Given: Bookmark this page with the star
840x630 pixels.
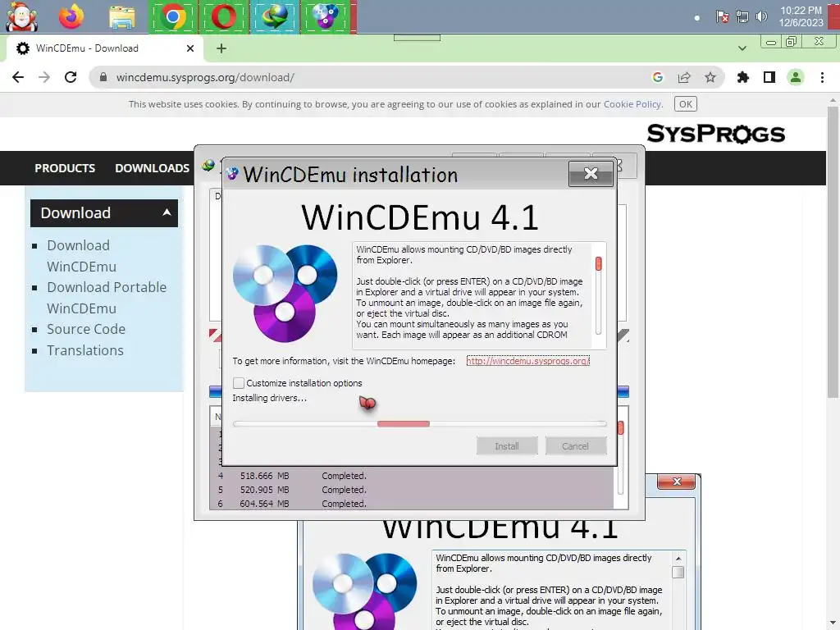Looking at the screenshot, I should point(710,77).
